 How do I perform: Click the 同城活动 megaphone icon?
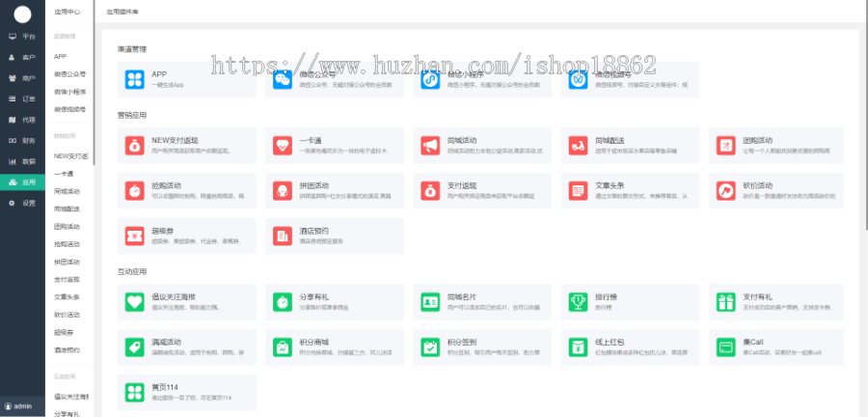click(x=430, y=146)
